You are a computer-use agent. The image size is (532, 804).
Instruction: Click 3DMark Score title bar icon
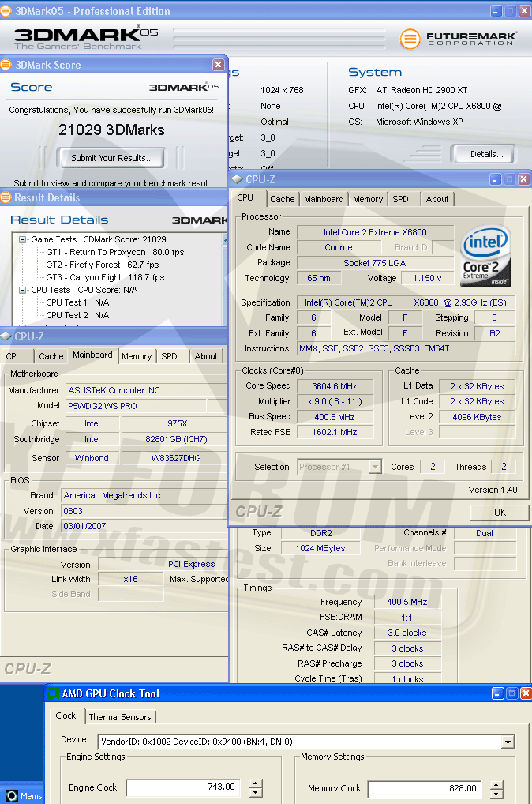[6, 65]
